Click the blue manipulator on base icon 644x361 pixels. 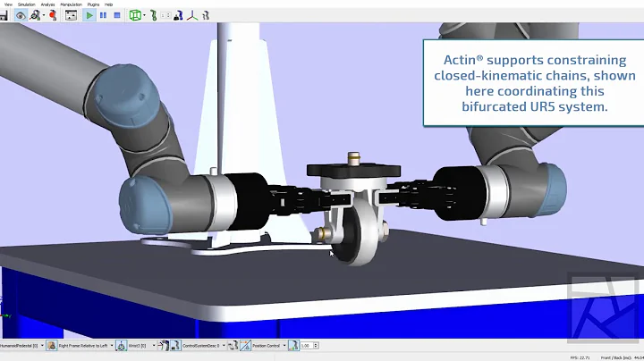pyautogui.click(x=178, y=15)
